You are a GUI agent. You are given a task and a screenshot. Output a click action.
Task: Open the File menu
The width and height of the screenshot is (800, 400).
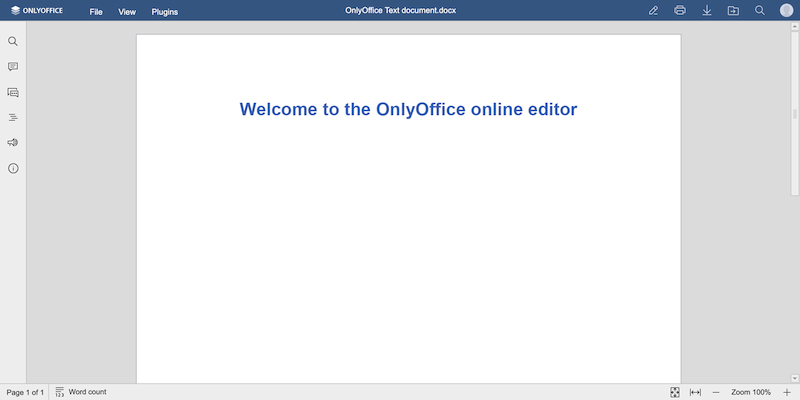click(x=96, y=12)
